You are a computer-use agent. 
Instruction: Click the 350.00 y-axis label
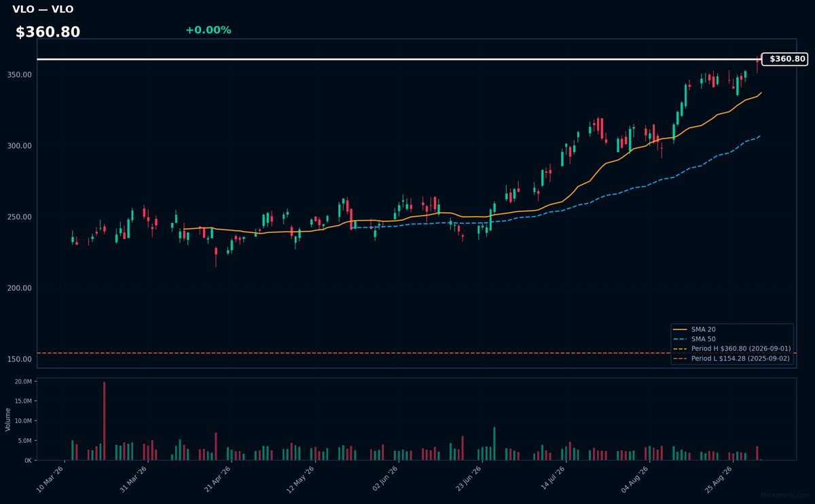20,75
